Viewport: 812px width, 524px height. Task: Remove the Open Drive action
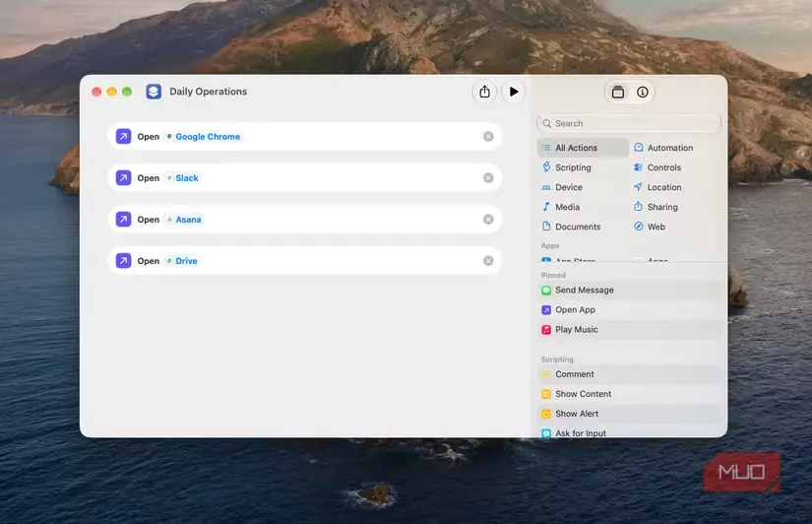(488, 261)
